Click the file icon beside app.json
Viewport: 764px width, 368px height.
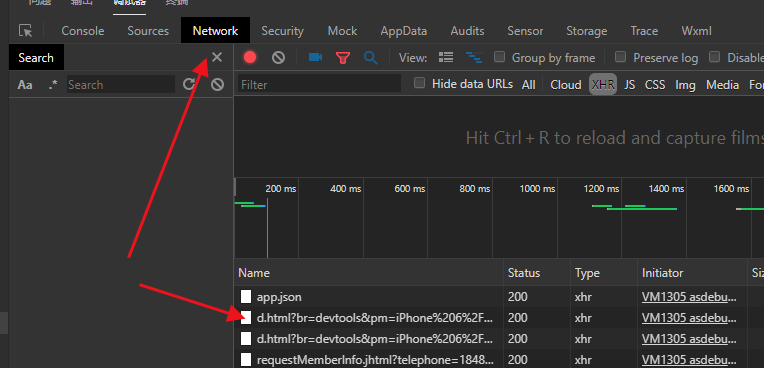pyautogui.click(x=247, y=296)
